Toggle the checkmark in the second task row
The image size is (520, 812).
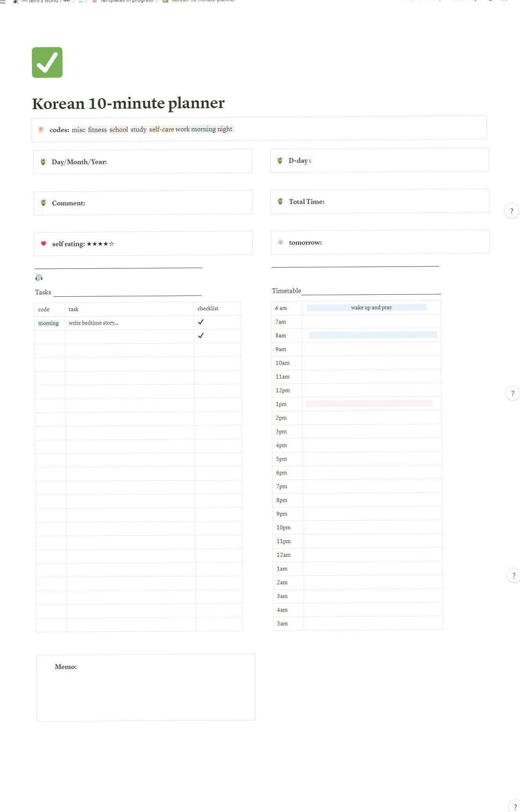[x=200, y=335]
